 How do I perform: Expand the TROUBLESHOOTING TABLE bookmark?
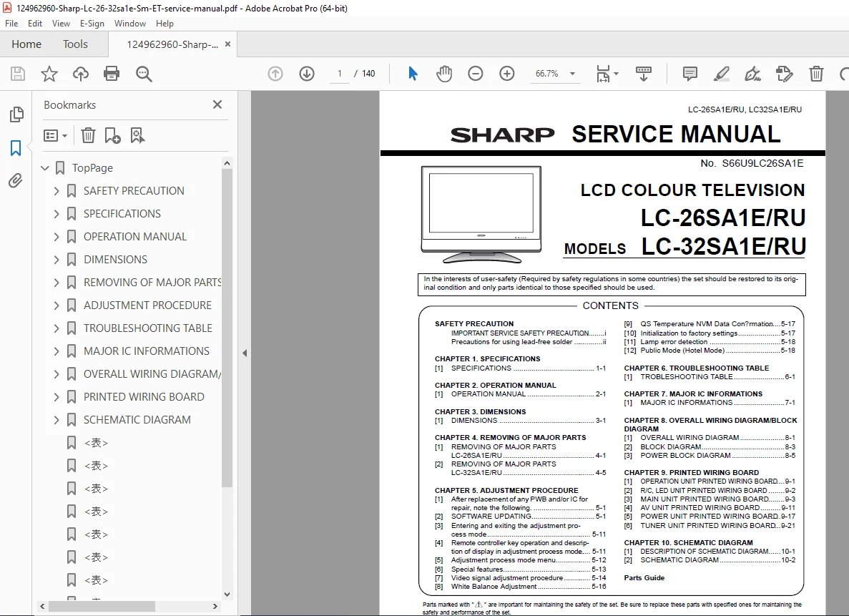coord(57,328)
